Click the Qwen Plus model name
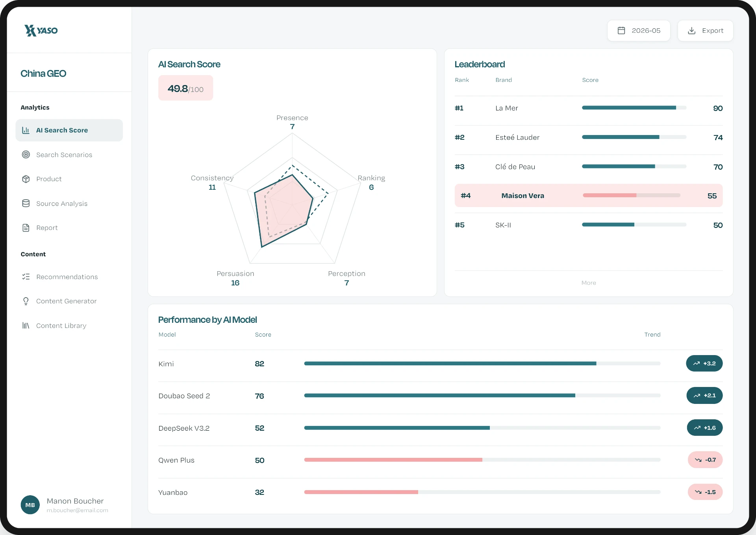Viewport: 756px width, 535px height. [x=176, y=460]
